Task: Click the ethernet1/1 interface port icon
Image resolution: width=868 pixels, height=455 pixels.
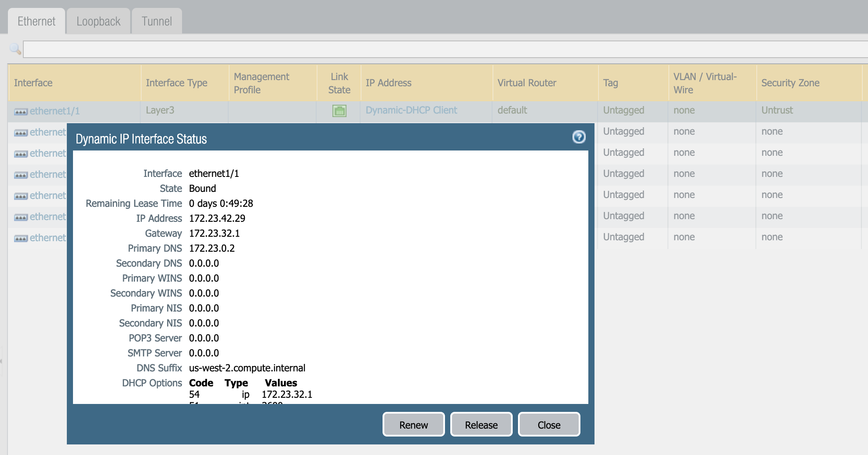Action: [x=21, y=112]
